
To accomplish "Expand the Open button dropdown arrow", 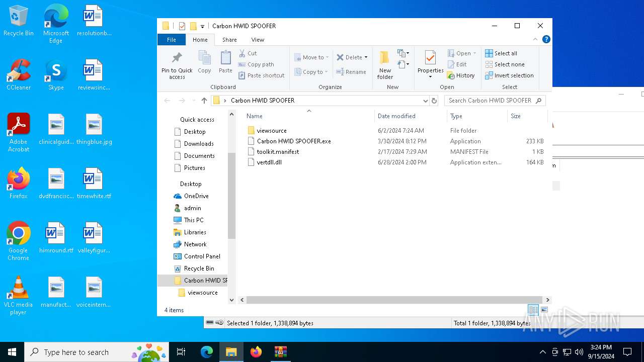I will coord(474,53).
